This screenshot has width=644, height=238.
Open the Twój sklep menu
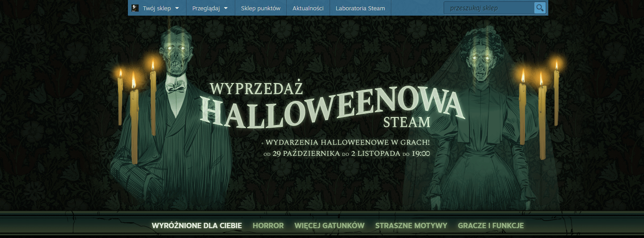coord(157,8)
